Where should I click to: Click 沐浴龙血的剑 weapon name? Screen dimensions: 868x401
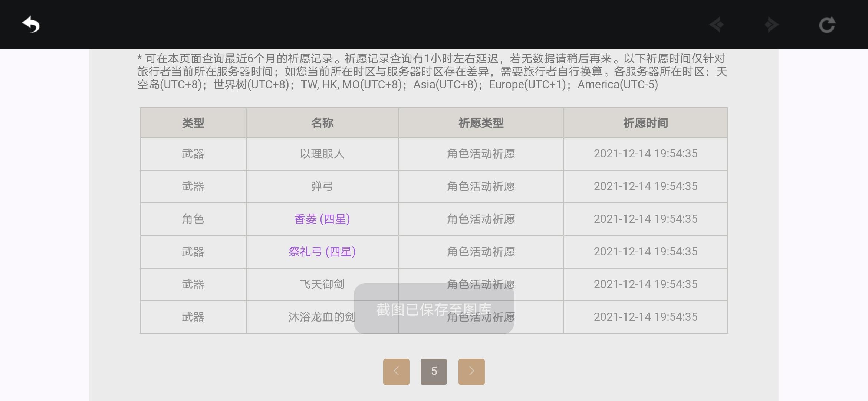pos(322,317)
